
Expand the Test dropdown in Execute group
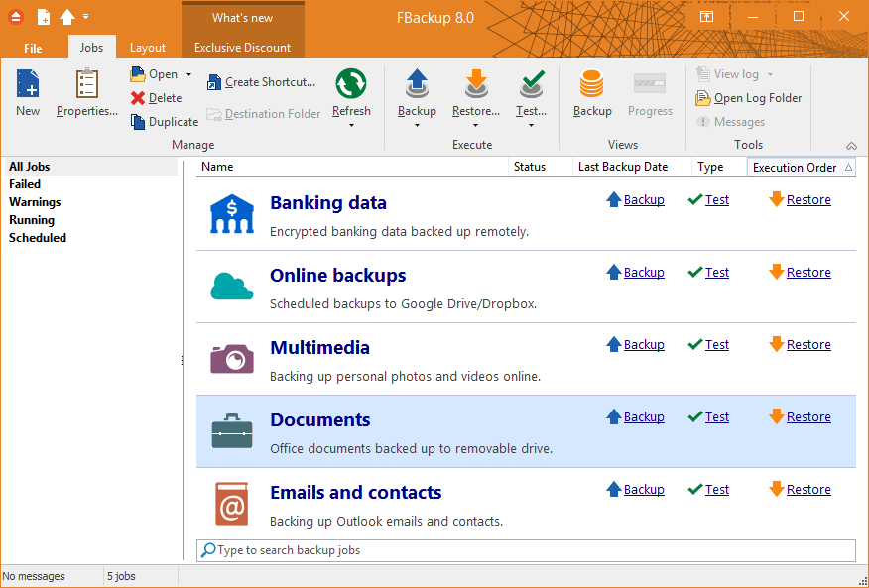coord(531,125)
